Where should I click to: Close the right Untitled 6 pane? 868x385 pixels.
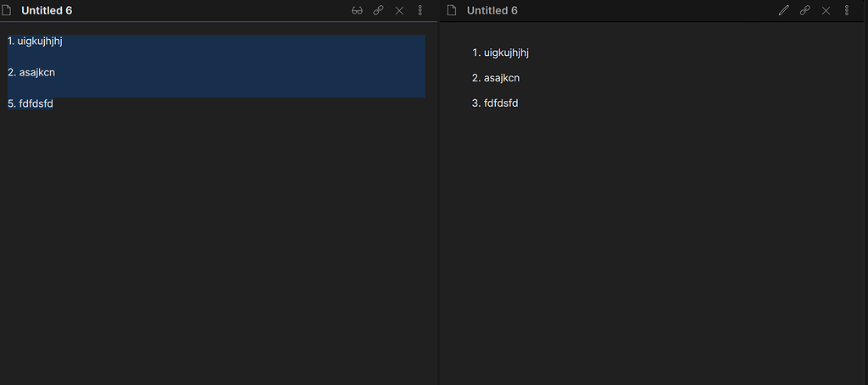coord(826,10)
